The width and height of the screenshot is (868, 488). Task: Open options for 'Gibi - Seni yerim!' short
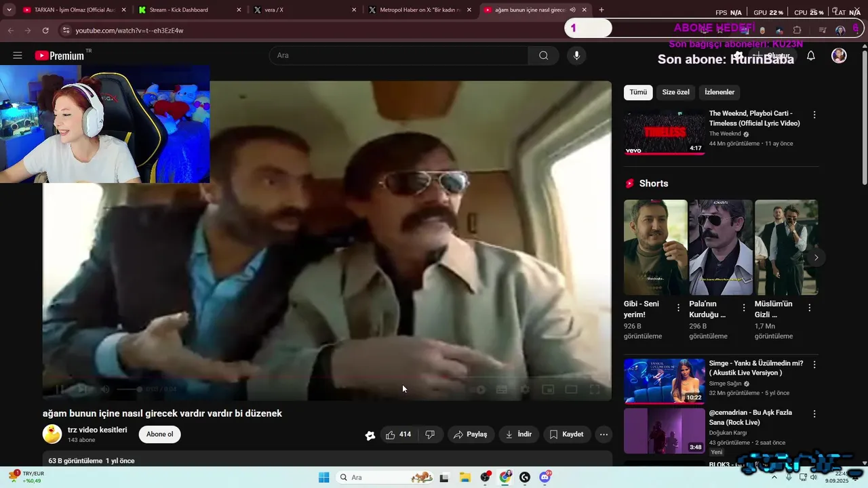pyautogui.click(x=678, y=308)
